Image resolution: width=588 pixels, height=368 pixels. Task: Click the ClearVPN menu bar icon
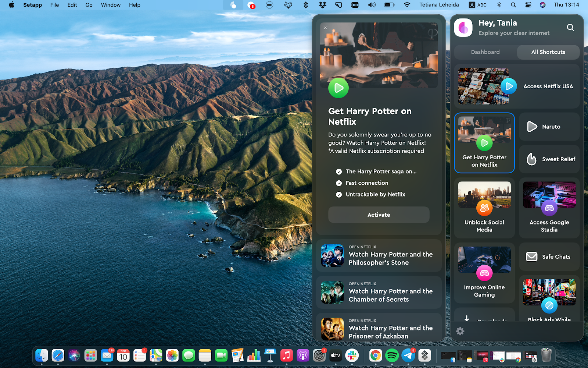pyautogui.click(x=233, y=5)
